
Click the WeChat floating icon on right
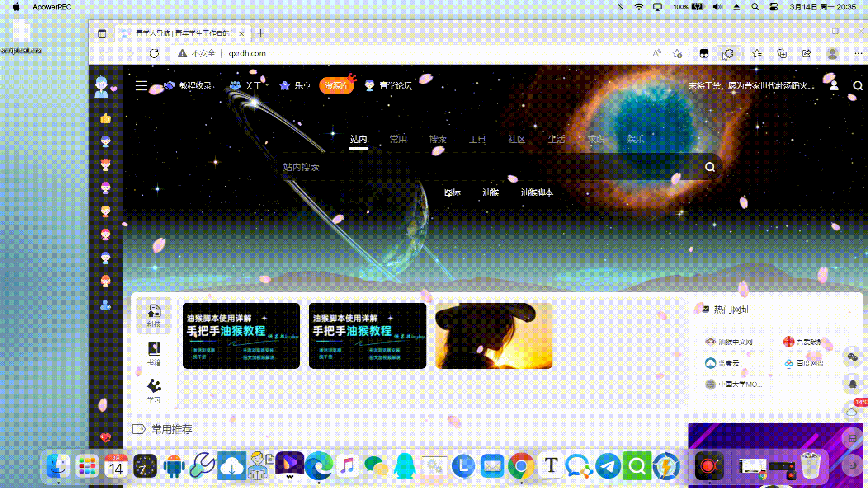click(x=853, y=357)
